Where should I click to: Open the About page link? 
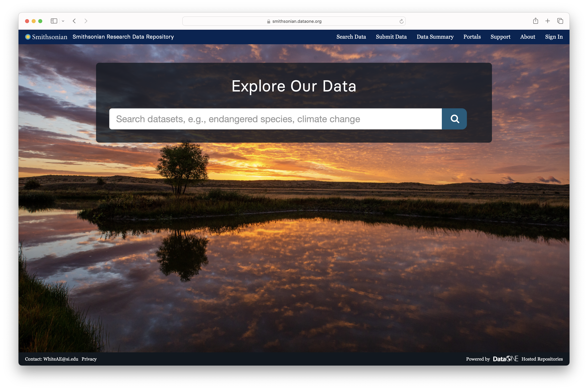pyautogui.click(x=528, y=37)
